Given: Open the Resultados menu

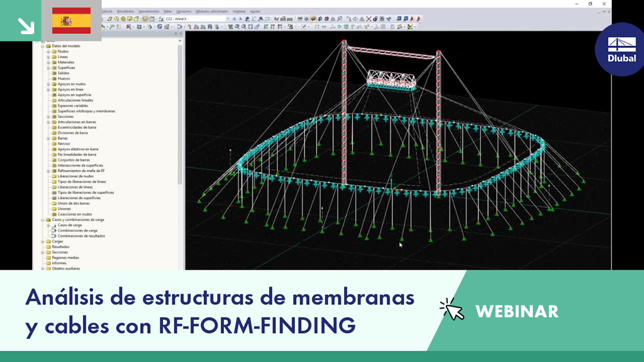Looking at the screenshot, I should click(126, 11).
